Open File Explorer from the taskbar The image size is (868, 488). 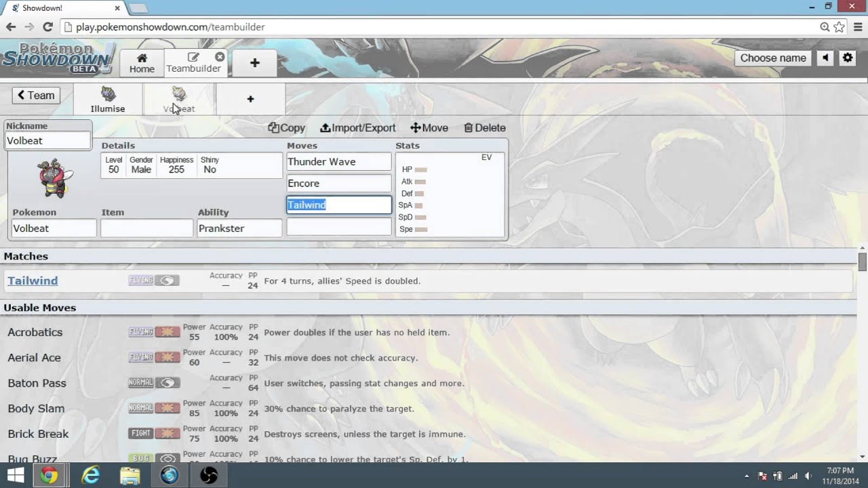coord(130,476)
